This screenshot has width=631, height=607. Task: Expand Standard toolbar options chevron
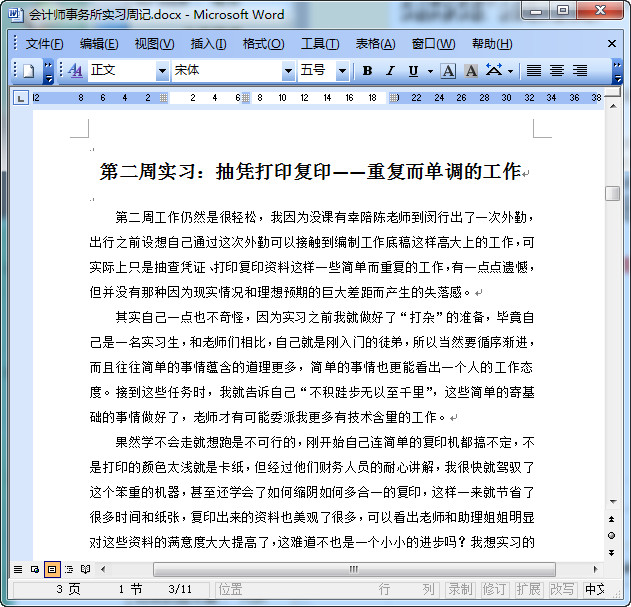click(48, 72)
